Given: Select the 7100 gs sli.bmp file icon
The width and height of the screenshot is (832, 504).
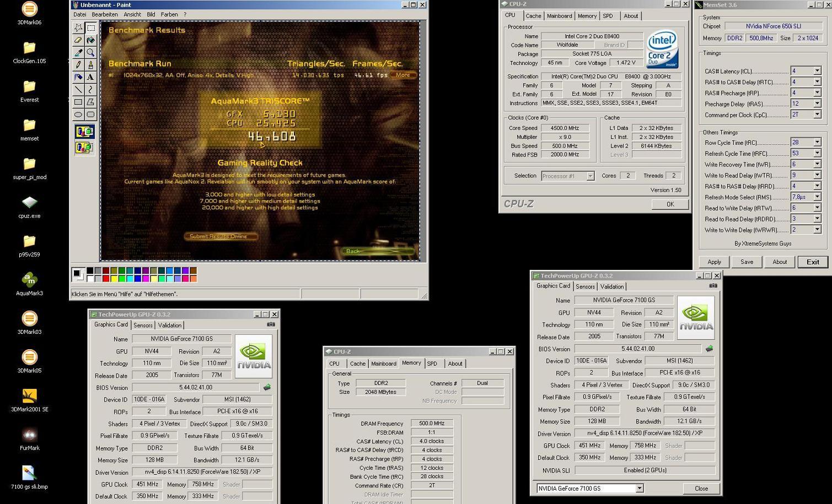Looking at the screenshot, I should [29, 478].
